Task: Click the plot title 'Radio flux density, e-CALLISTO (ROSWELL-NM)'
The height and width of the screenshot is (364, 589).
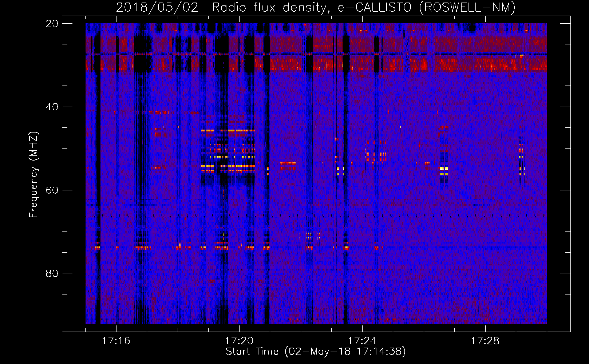Action: pyautogui.click(x=364, y=8)
